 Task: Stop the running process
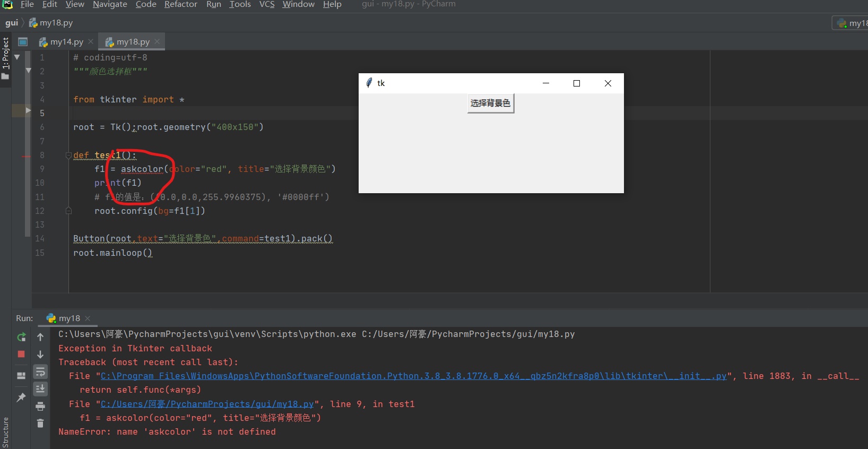(21, 354)
